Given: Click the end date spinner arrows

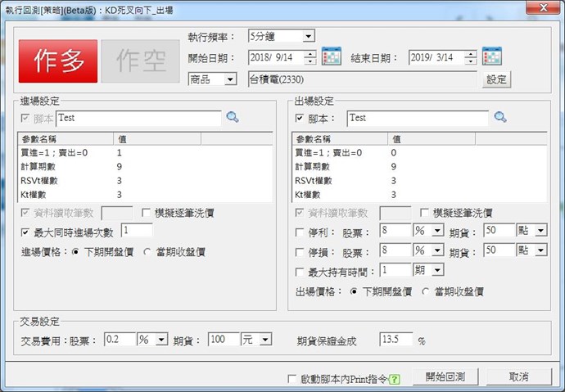Looking at the screenshot, I should pos(471,57).
